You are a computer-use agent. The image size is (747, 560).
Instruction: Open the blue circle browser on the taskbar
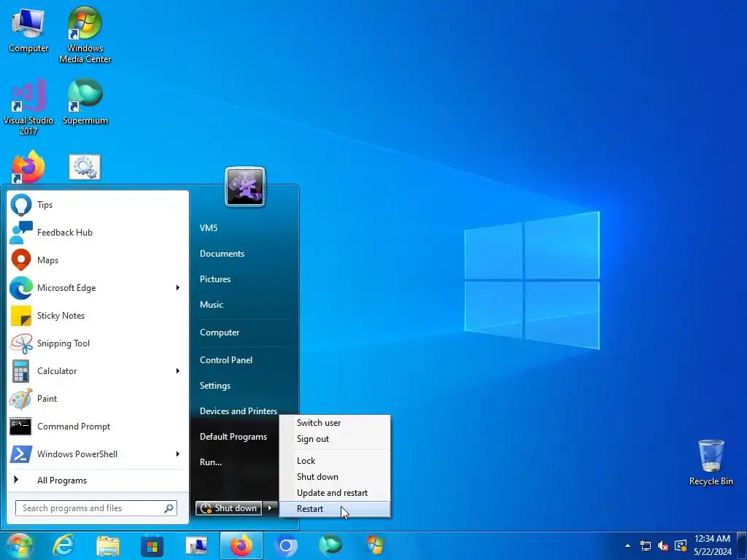click(x=286, y=545)
